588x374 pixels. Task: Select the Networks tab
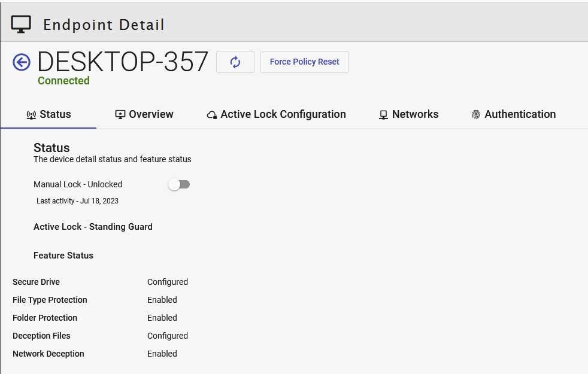(415, 114)
